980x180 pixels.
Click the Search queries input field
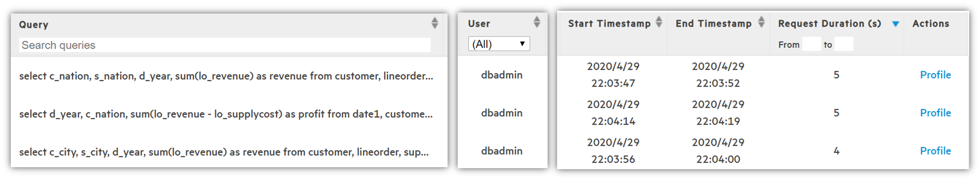pos(224,45)
